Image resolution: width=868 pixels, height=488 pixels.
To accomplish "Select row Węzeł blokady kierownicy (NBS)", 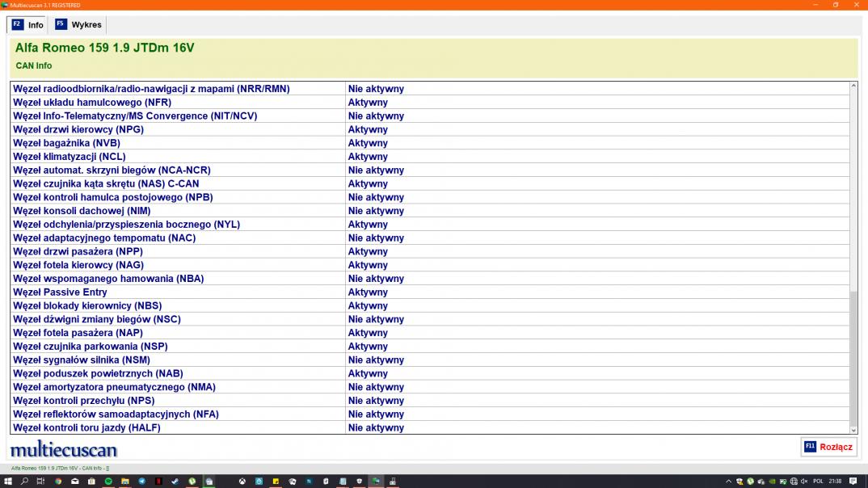I will point(430,305).
